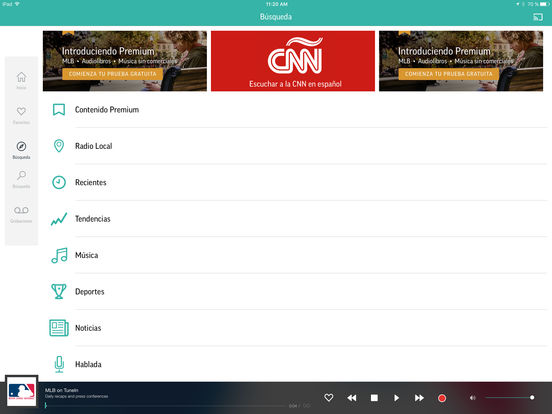Tap the Wi-Fi icon in status bar
This screenshot has width=552, height=414.
point(17,4)
